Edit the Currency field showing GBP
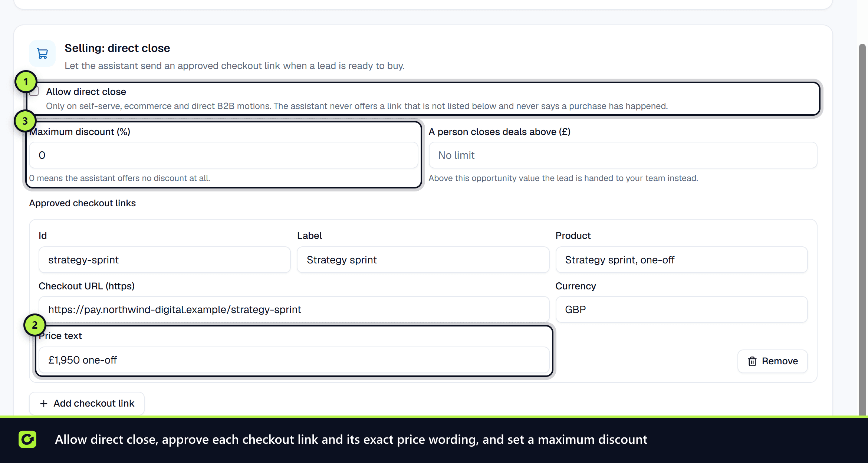The image size is (868, 463). pyautogui.click(x=681, y=309)
